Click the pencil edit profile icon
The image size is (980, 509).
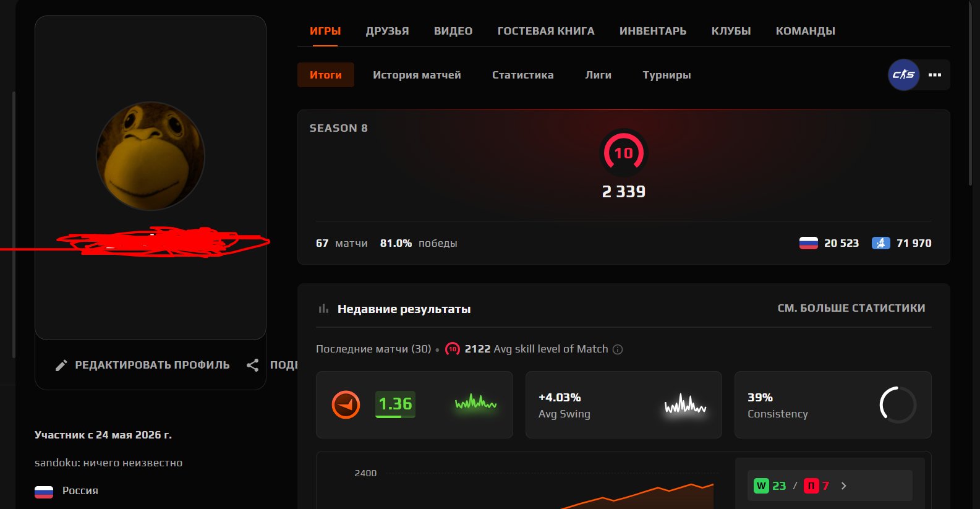coord(61,366)
